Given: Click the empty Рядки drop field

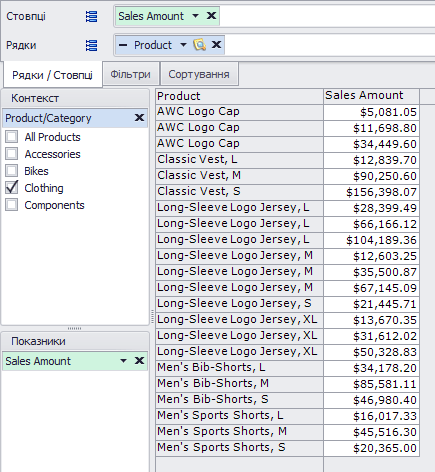Looking at the screenshot, I should (329, 45).
